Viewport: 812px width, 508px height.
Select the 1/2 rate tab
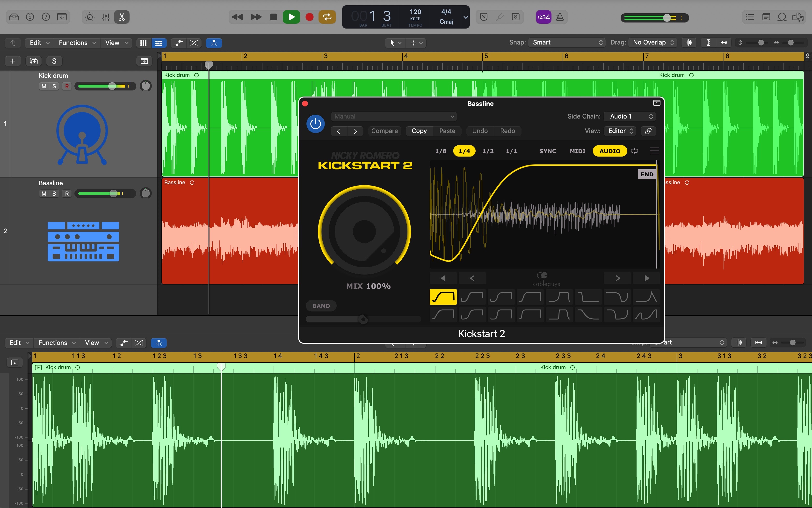tap(488, 151)
